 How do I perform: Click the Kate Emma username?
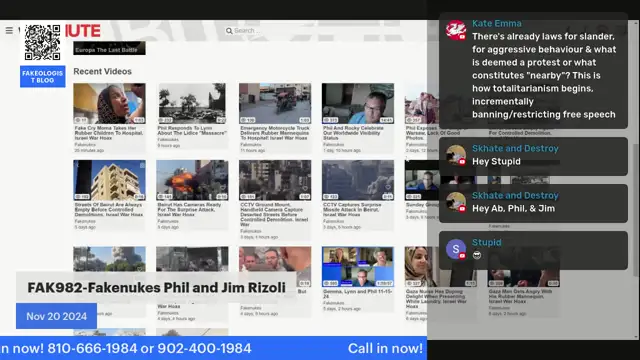click(497, 24)
